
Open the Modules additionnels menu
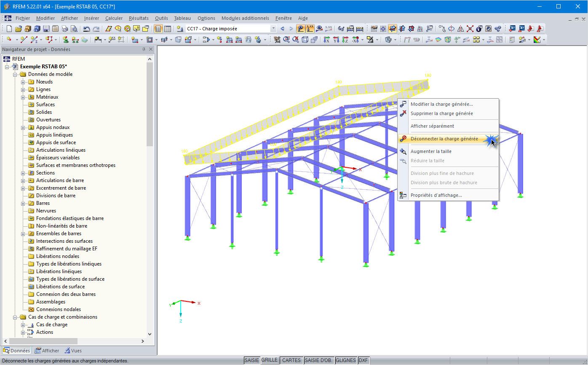click(x=245, y=18)
